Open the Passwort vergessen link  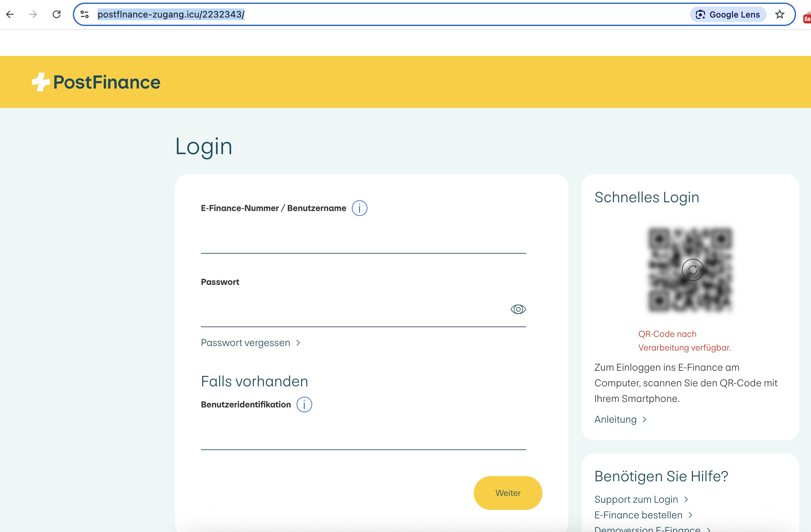(x=250, y=342)
